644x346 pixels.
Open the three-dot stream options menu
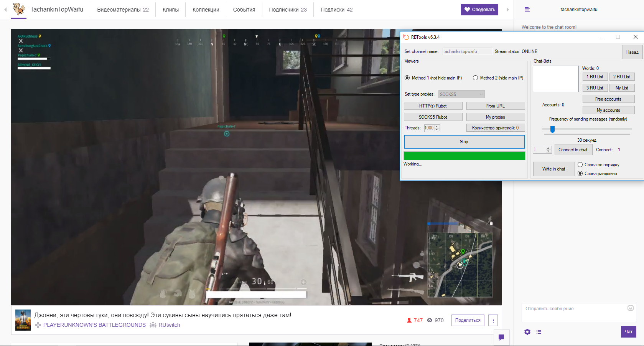click(x=493, y=320)
